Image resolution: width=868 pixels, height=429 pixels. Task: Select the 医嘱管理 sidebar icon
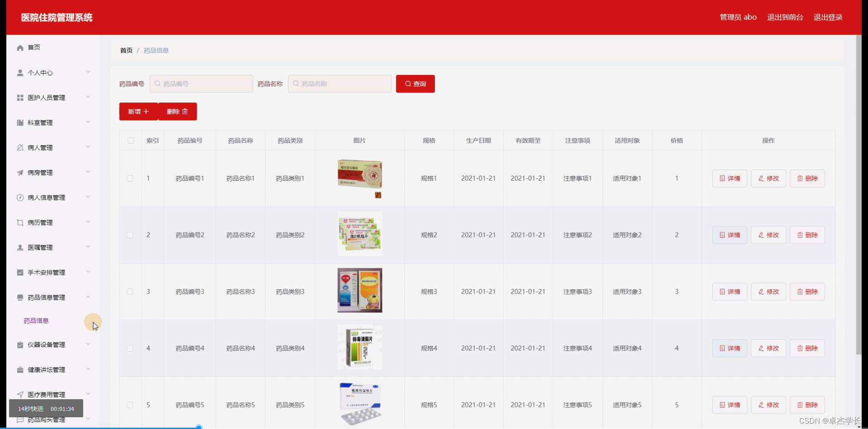pos(19,247)
